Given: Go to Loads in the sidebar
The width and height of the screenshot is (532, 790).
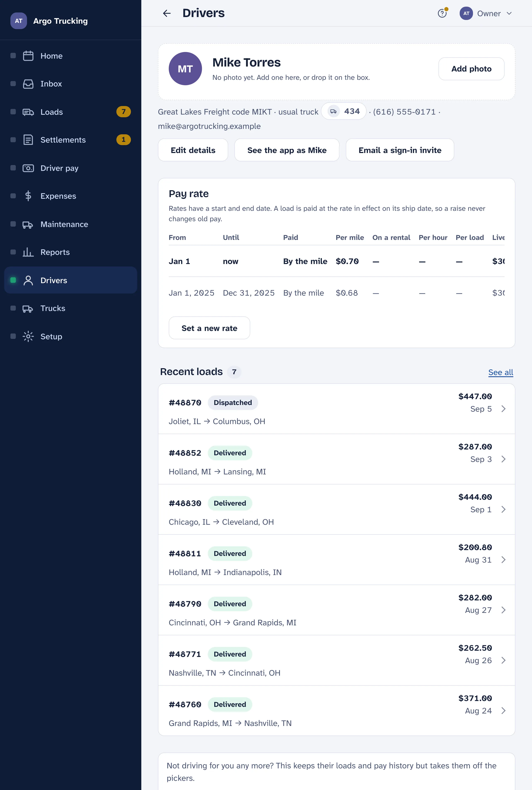Looking at the screenshot, I should click(71, 112).
